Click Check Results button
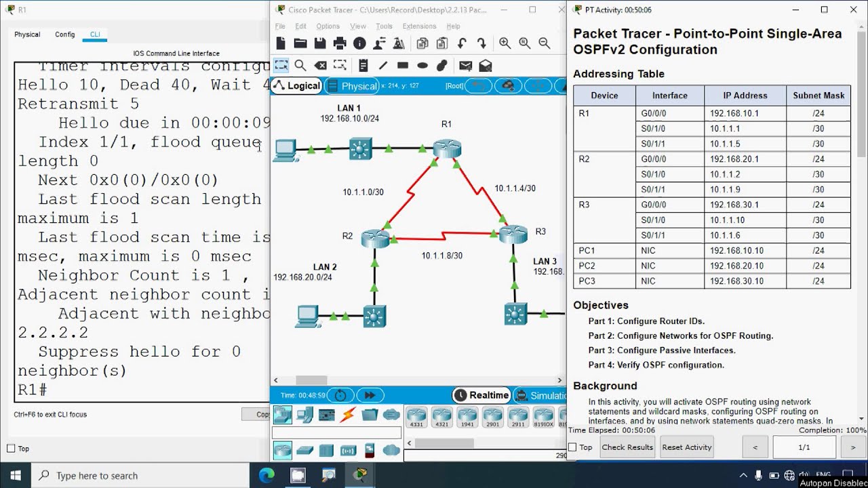The image size is (868, 488). point(627,447)
